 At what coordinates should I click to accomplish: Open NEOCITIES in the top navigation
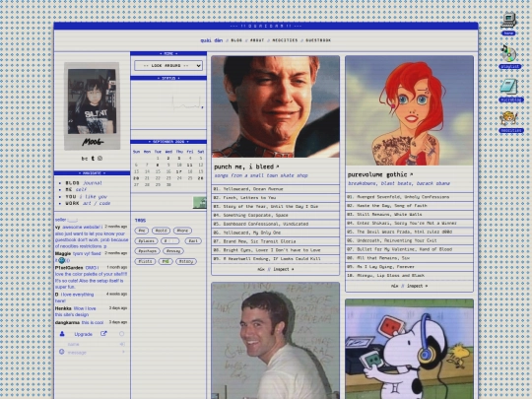click(x=285, y=40)
